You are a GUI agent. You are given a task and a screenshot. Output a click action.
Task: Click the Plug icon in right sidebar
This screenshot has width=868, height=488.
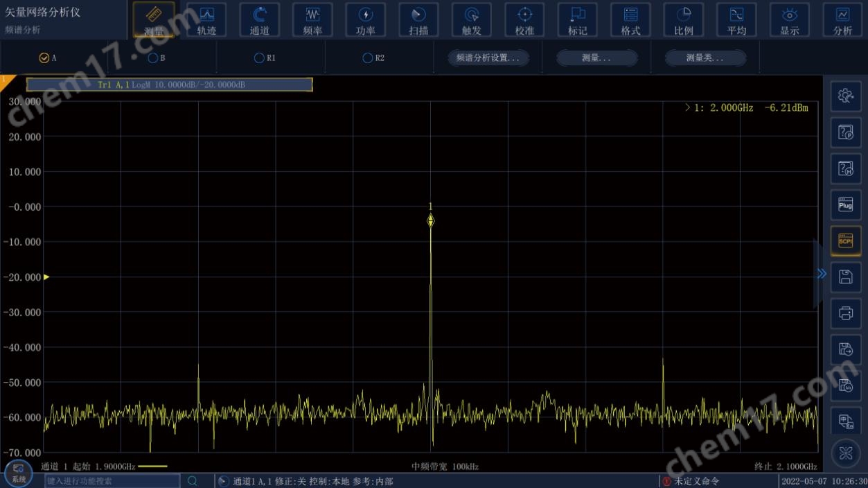click(845, 204)
